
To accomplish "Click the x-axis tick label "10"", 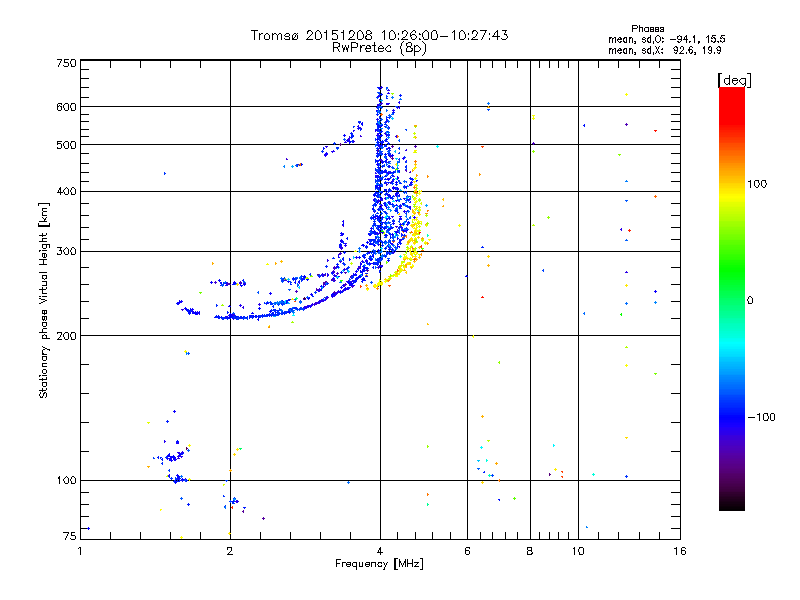I will (578, 551).
